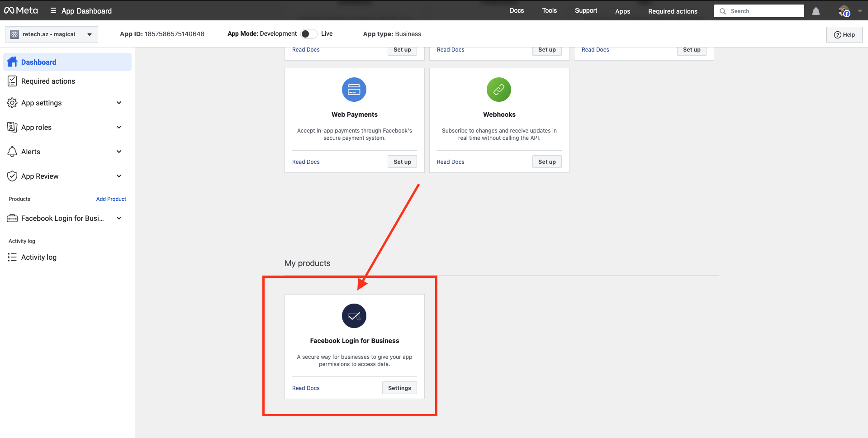The image size is (868, 438).
Task: Toggle App Mode from Development to Live
Action: [x=309, y=34]
